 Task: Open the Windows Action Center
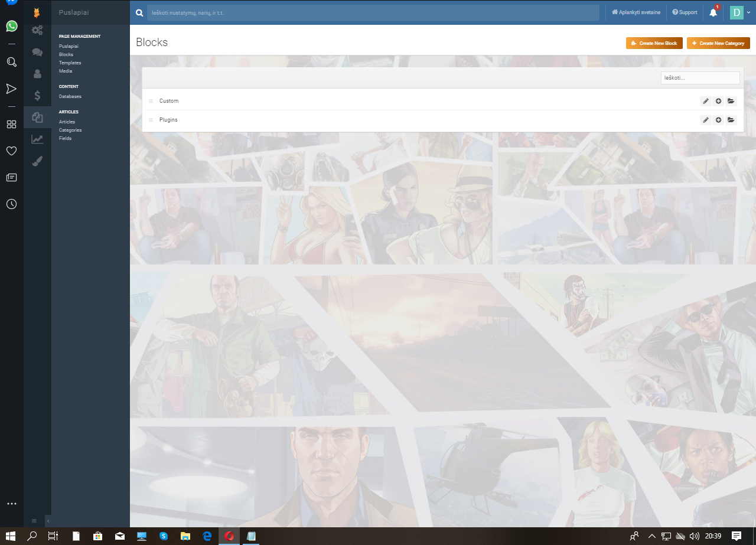click(x=737, y=536)
